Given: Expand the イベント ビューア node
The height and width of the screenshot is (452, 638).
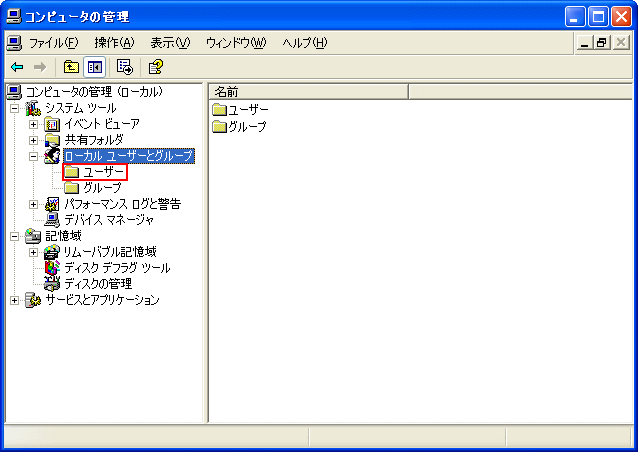Looking at the screenshot, I should pos(33,124).
